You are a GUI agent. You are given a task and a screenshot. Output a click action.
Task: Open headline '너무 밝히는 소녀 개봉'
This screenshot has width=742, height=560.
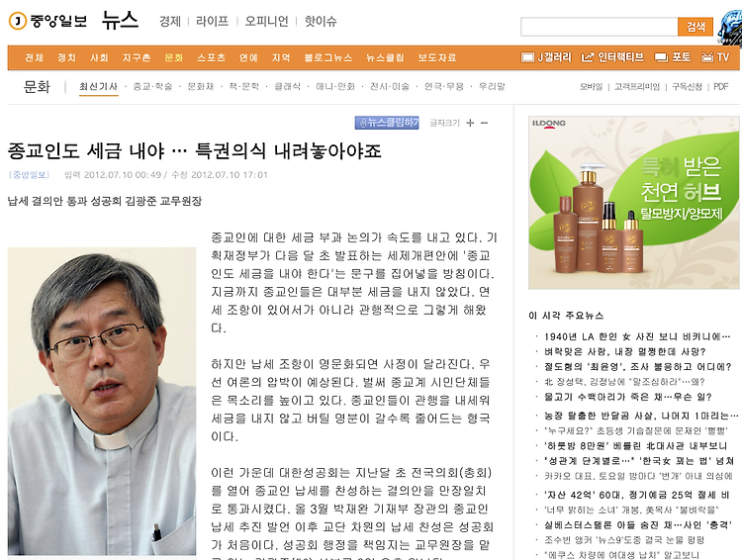click(x=631, y=510)
